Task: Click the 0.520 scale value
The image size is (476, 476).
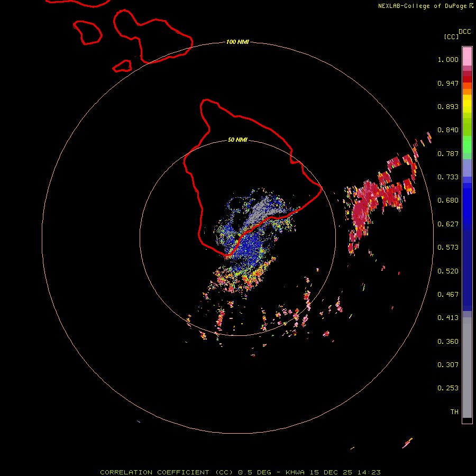Action: [x=448, y=271]
